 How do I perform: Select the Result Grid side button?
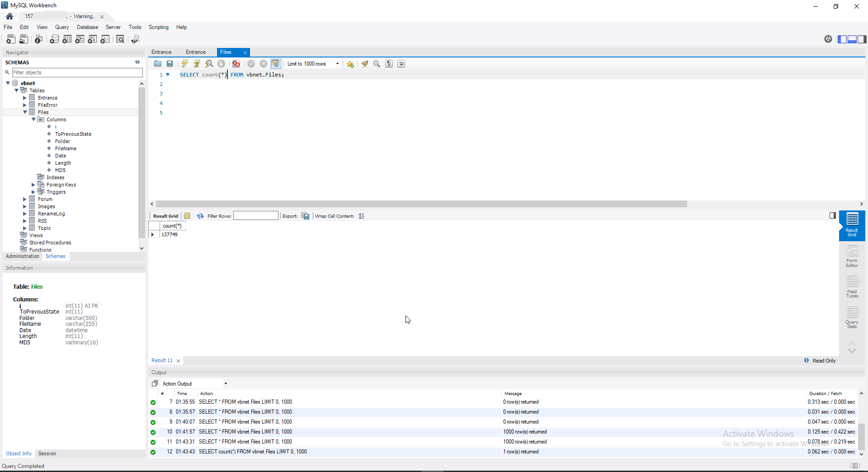[x=852, y=226]
